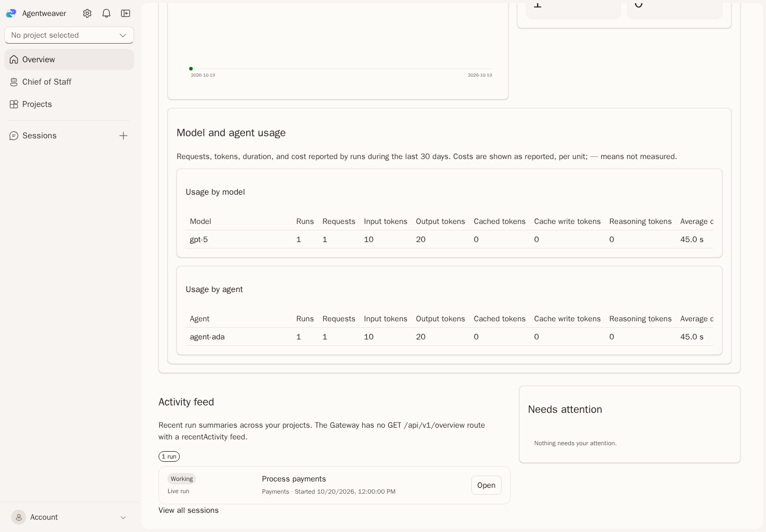Click the Sessions chat bubble icon

pos(14,136)
